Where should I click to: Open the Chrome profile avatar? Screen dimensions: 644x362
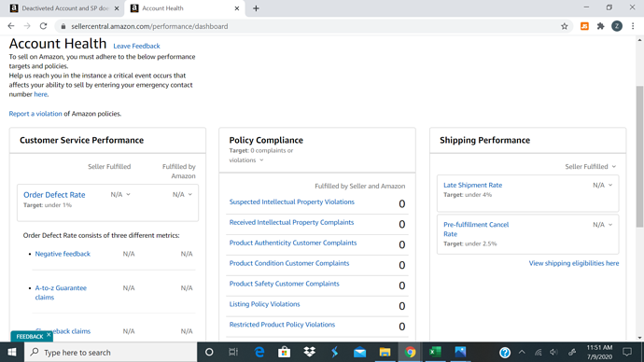coord(617,26)
